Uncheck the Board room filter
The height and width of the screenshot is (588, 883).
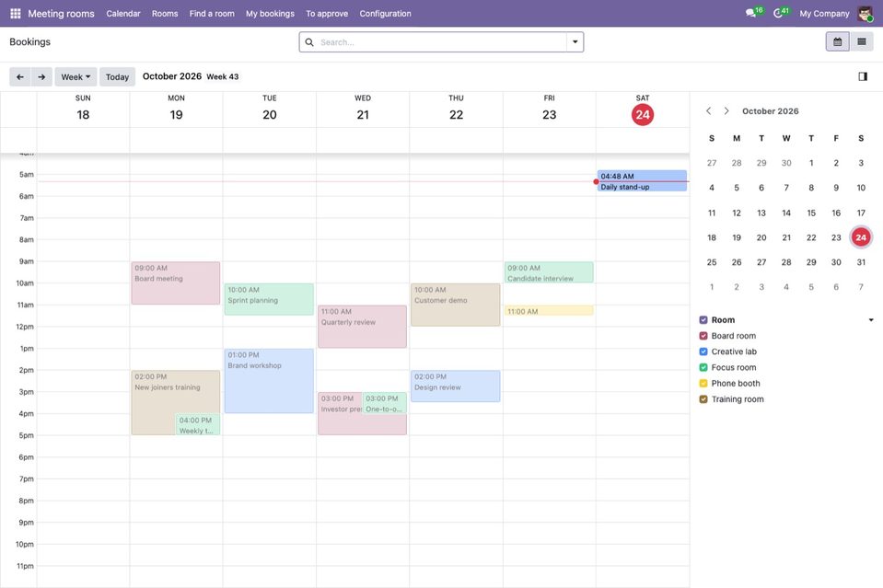point(703,336)
